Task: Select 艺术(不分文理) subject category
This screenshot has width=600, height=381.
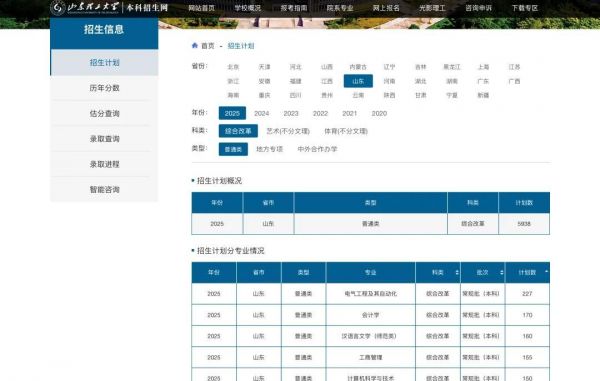Action: coord(288,131)
